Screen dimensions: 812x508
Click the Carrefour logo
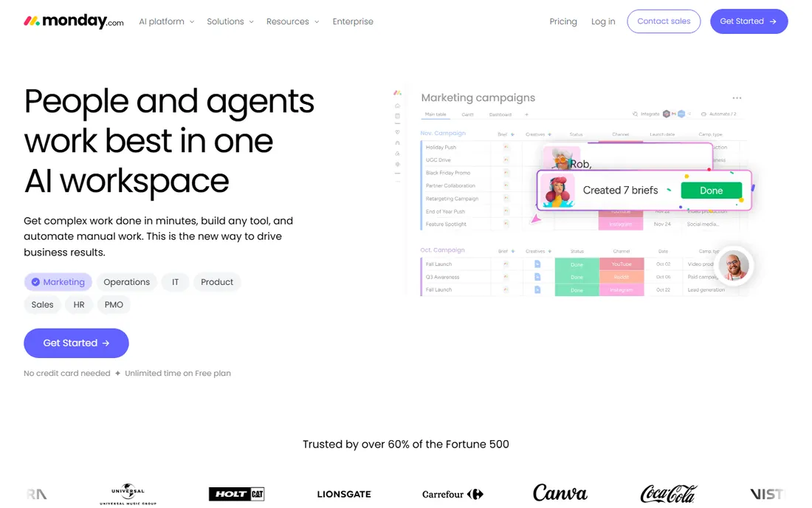[x=453, y=495]
